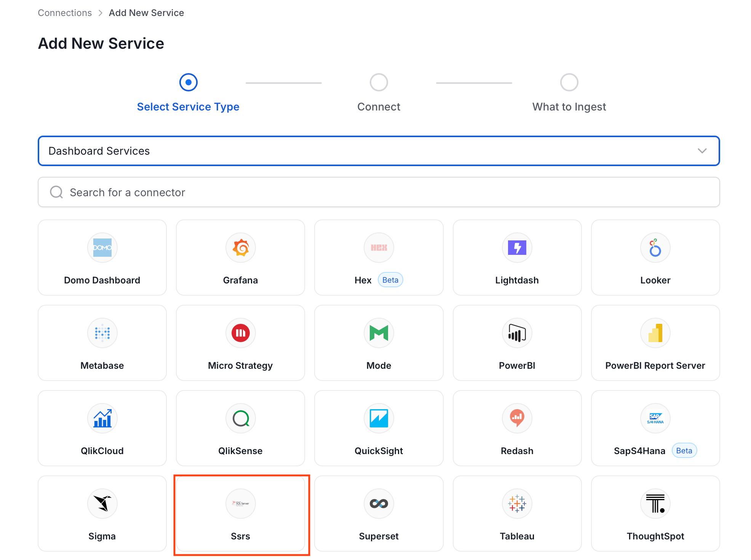Image resolution: width=751 pixels, height=560 pixels.
Task: Click the Grafana card label
Action: [x=241, y=280]
